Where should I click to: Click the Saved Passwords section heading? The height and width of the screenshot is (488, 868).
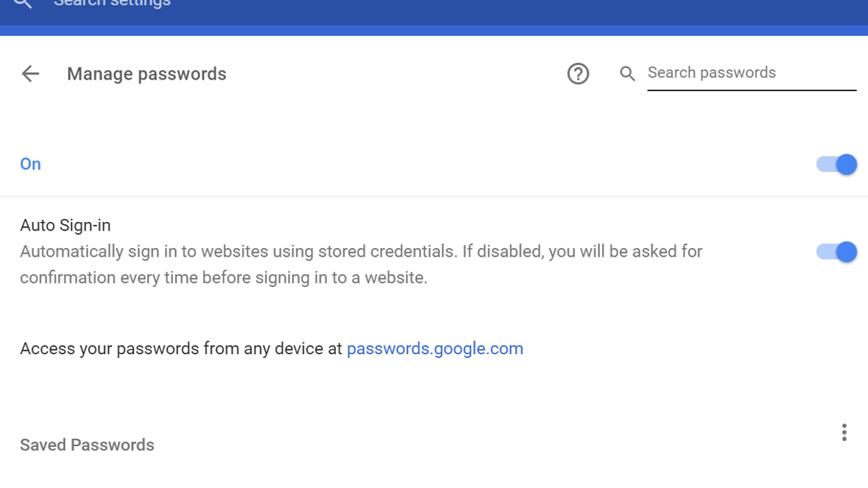point(87,445)
